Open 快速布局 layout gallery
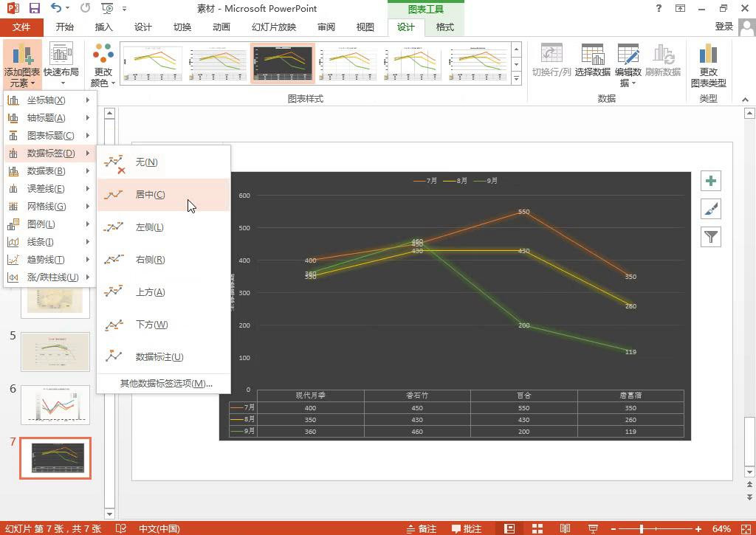This screenshot has width=756, height=535. pyautogui.click(x=61, y=65)
